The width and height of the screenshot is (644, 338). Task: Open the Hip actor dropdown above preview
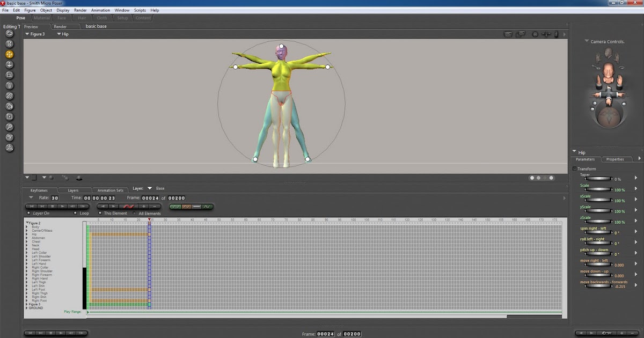click(59, 34)
